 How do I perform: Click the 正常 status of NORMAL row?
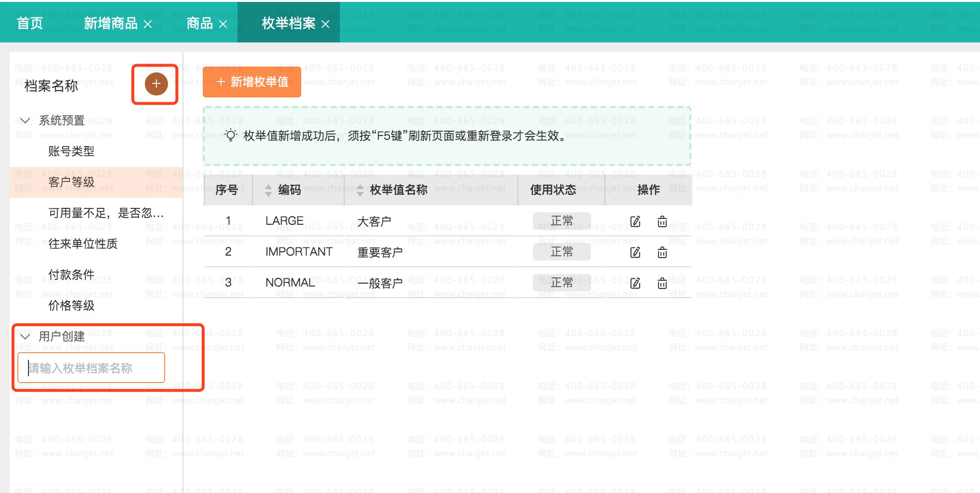pos(562,283)
